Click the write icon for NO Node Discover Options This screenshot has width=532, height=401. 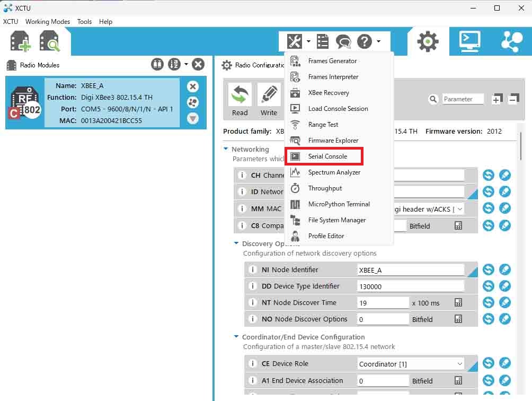(x=505, y=318)
